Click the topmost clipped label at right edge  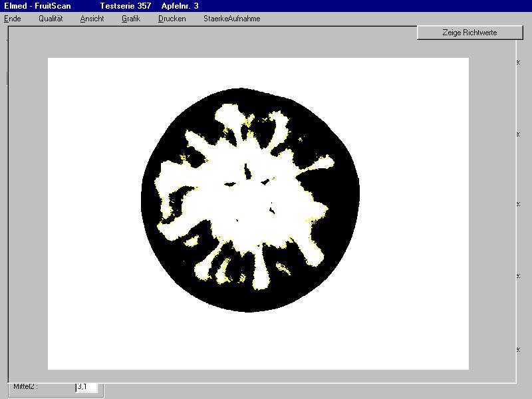[517, 63]
